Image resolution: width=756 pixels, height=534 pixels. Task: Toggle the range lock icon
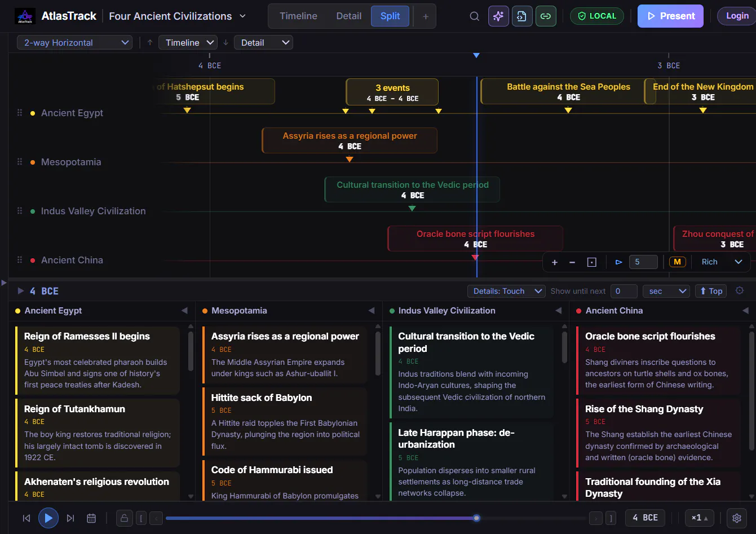coord(124,518)
